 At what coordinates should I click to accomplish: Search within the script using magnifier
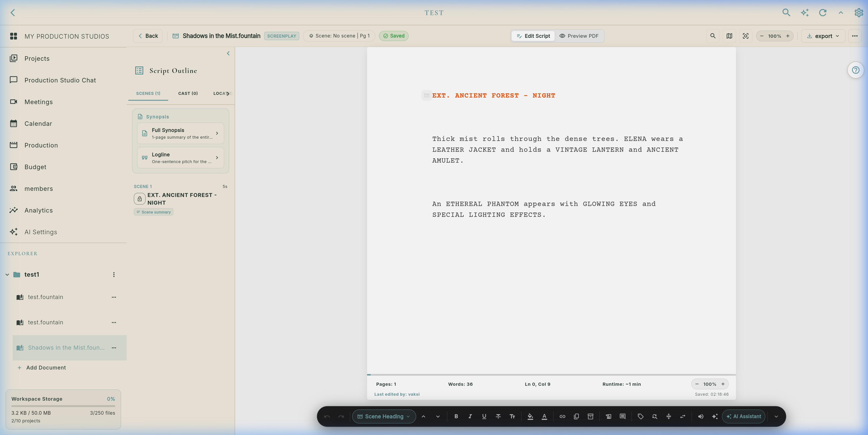713,36
